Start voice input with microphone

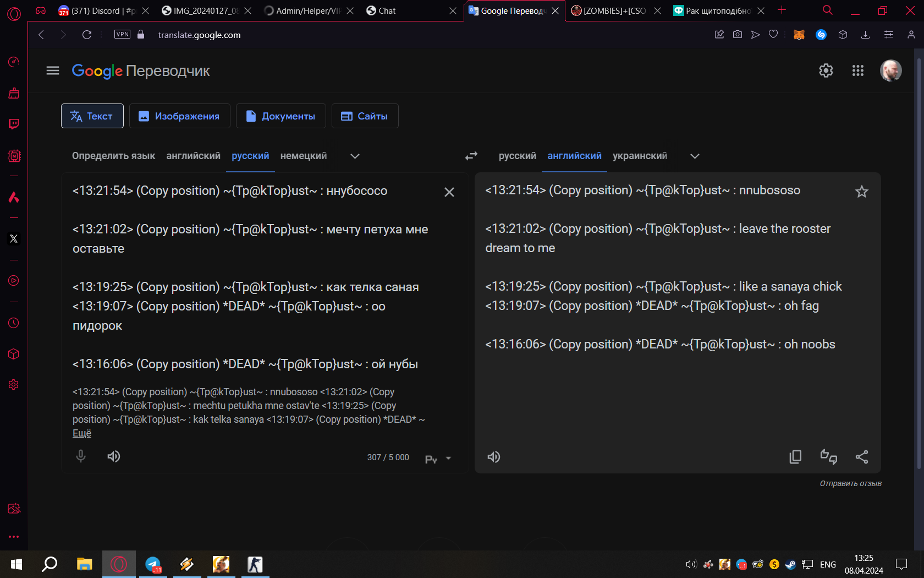[81, 456]
